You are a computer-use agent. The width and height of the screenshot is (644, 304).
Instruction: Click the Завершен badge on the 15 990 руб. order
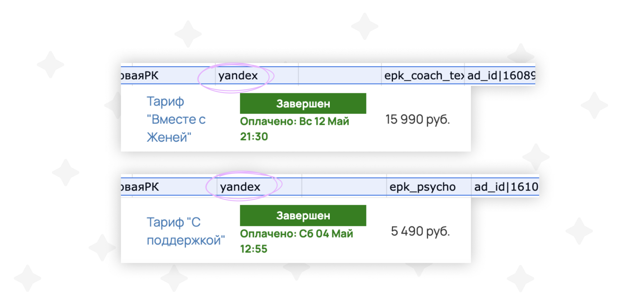303,103
